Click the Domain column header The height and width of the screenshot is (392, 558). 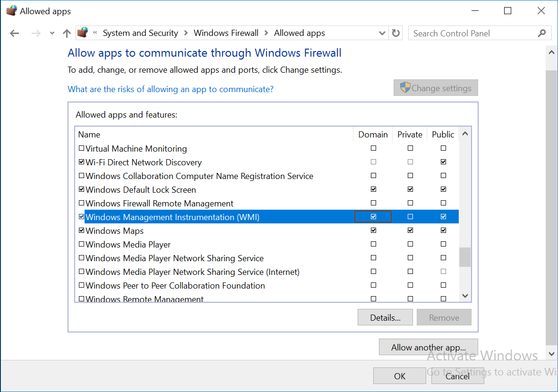[373, 135]
